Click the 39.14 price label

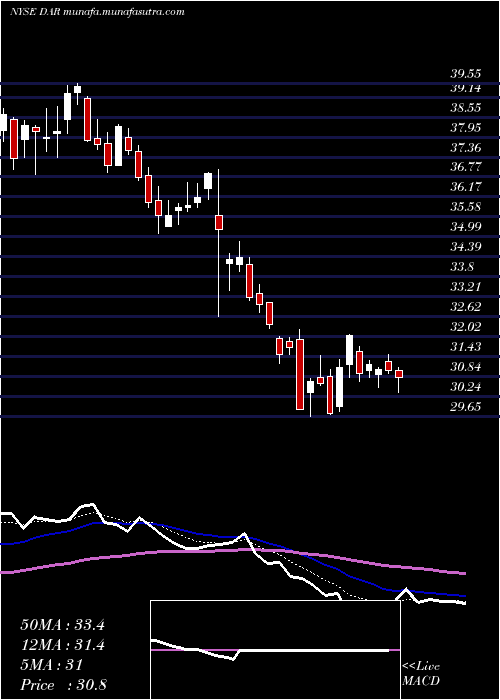tap(465, 88)
